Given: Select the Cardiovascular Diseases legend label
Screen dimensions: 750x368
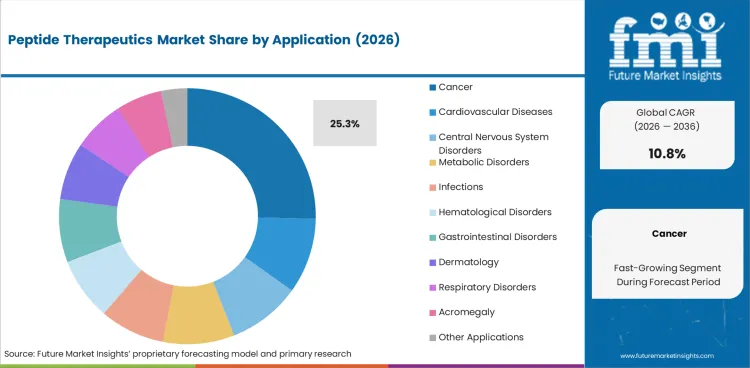Looking at the screenshot, I should click(x=495, y=112).
